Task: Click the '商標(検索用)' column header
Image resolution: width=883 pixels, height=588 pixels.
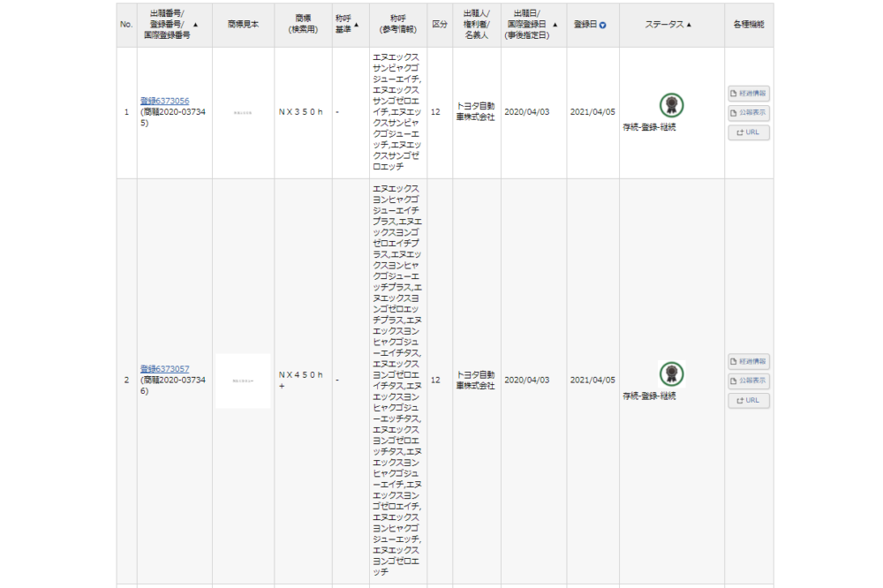Action: 303,25
